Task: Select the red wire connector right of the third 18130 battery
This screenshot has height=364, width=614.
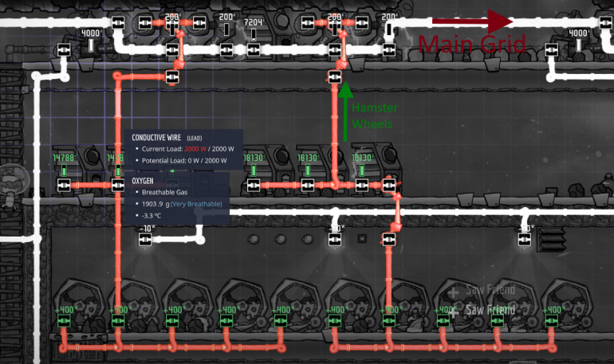Action: pos(388,185)
